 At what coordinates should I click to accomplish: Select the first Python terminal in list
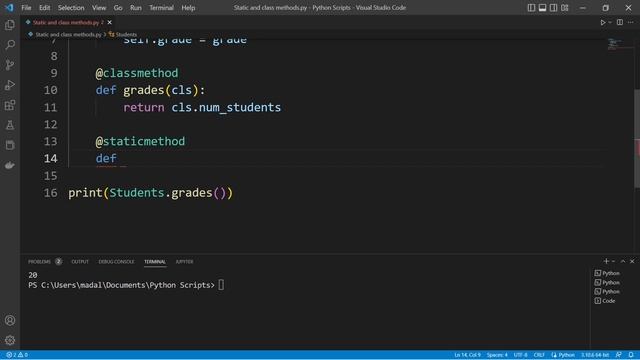pos(607,273)
